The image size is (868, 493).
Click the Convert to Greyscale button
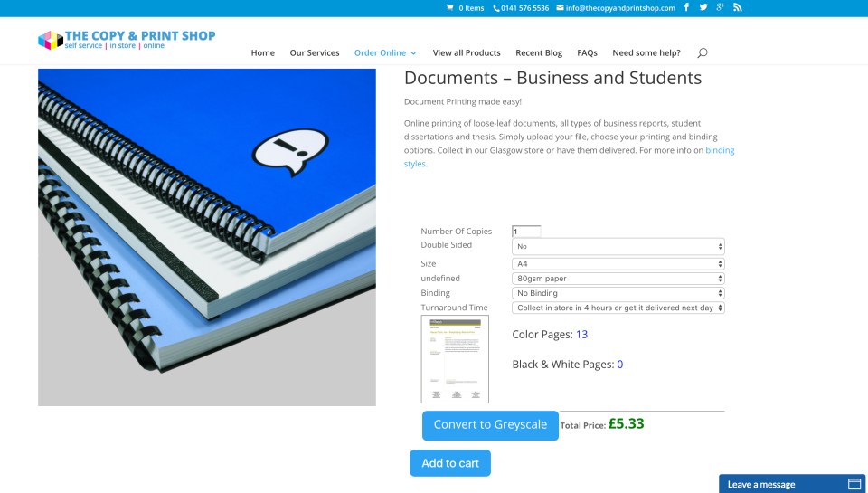tap(490, 425)
